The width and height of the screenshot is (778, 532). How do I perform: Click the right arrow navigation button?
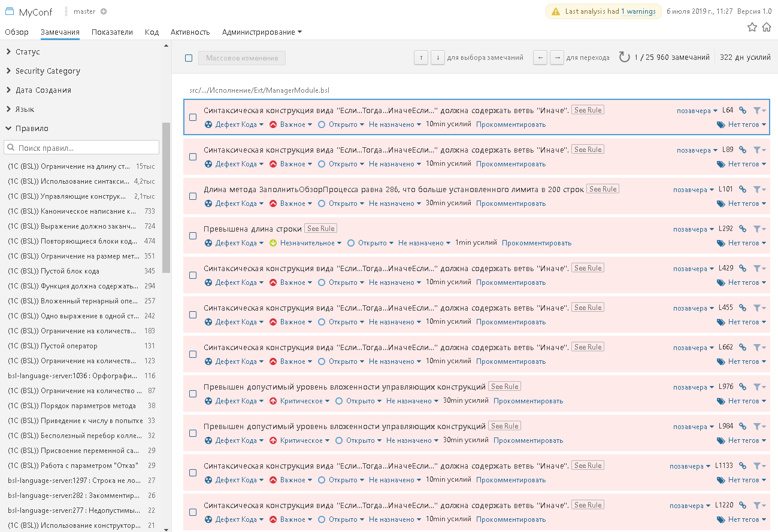point(557,57)
